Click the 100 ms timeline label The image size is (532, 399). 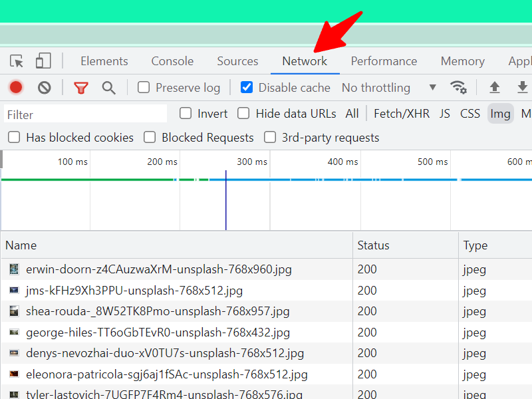(x=72, y=162)
